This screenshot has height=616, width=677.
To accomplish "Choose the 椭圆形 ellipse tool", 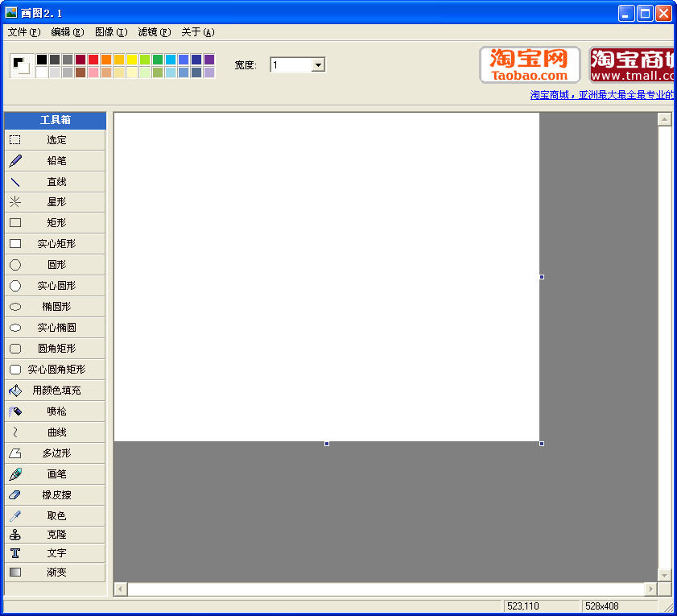I will (x=54, y=307).
